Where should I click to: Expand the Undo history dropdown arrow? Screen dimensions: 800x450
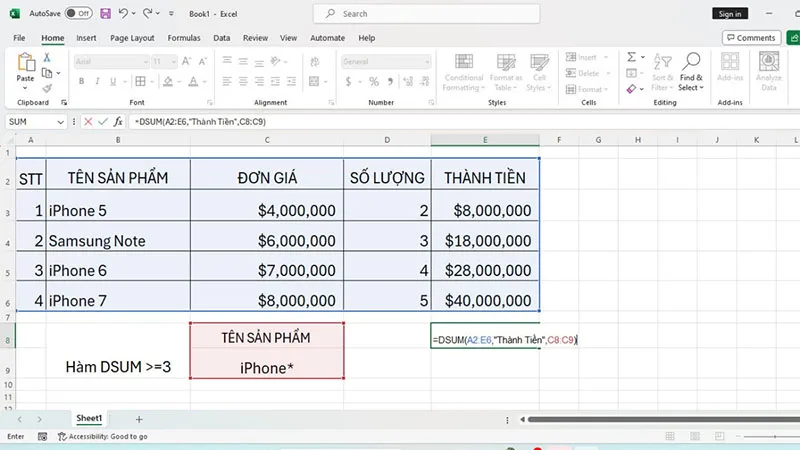coord(134,14)
